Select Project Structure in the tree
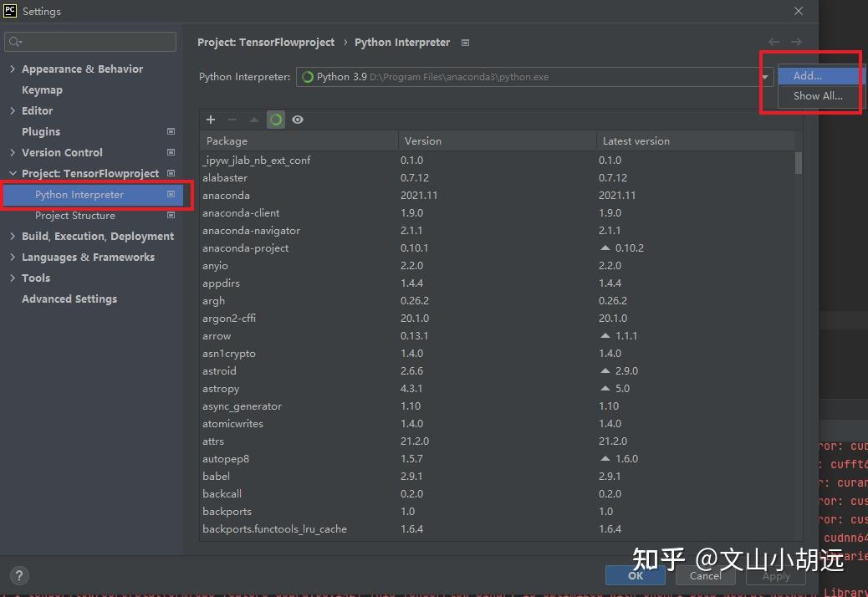The image size is (868, 597). coord(75,215)
